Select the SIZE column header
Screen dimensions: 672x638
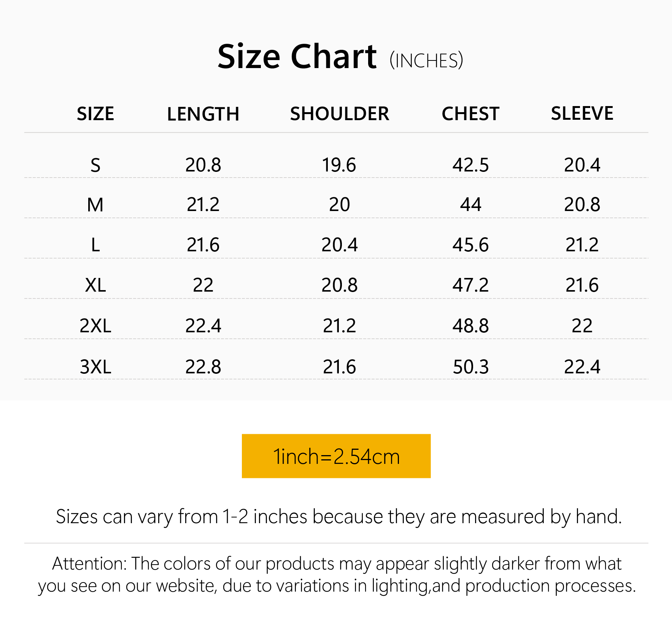coord(95,114)
